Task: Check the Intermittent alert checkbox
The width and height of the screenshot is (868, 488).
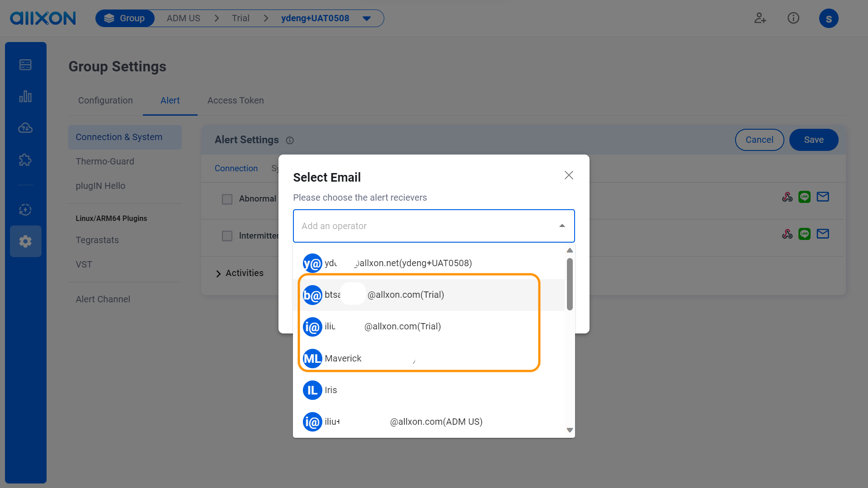Action: pyautogui.click(x=227, y=236)
